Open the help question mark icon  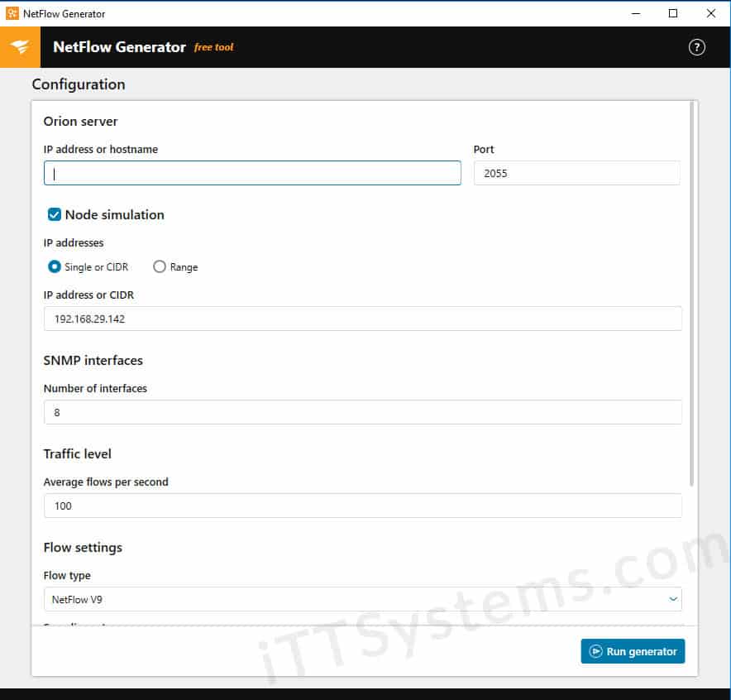pyautogui.click(x=696, y=47)
